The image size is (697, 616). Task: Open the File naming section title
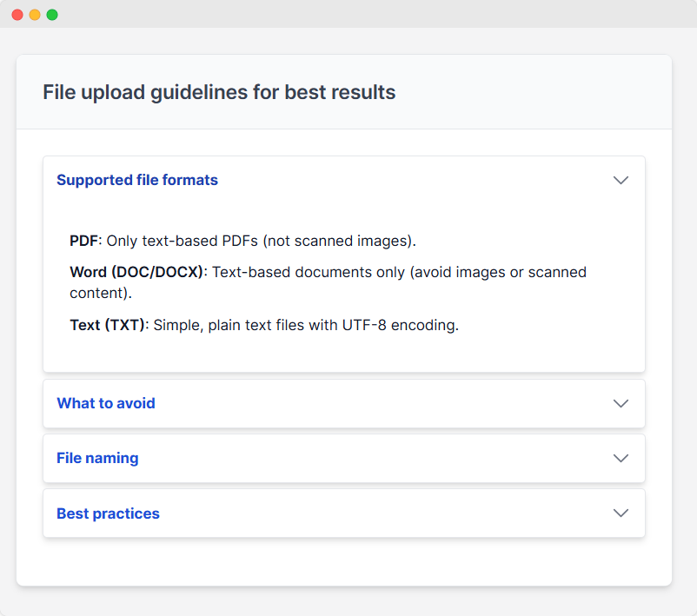coord(97,459)
